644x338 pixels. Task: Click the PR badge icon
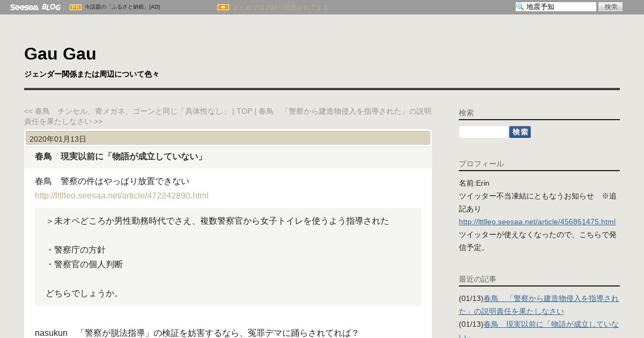coord(76,7)
